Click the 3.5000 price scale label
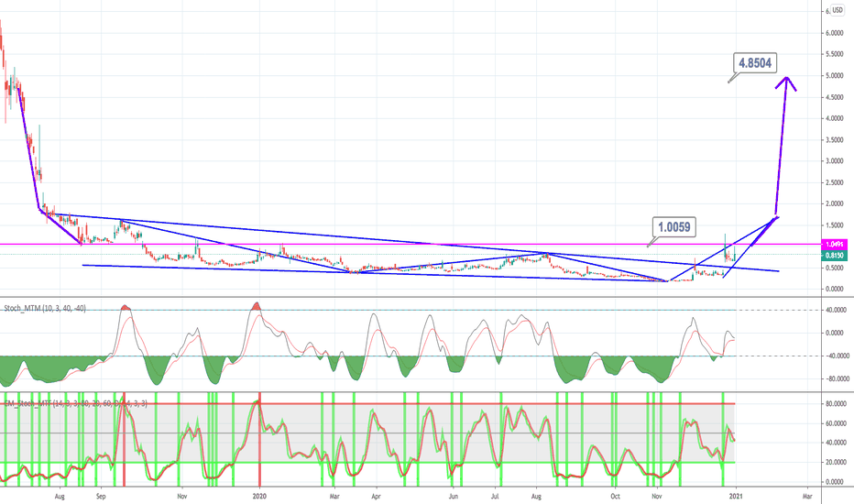Image resolution: width=854 pixels, height=504 pixels. tap(835, 140)
